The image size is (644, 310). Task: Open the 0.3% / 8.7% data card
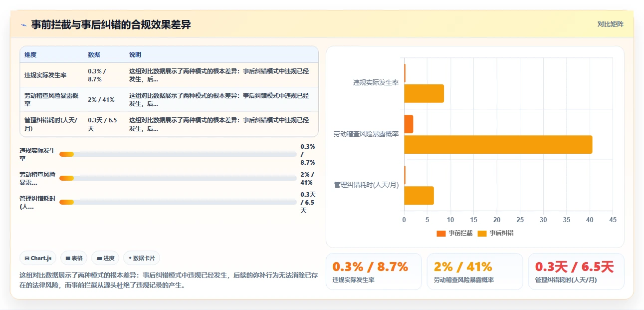click(374, 272)
